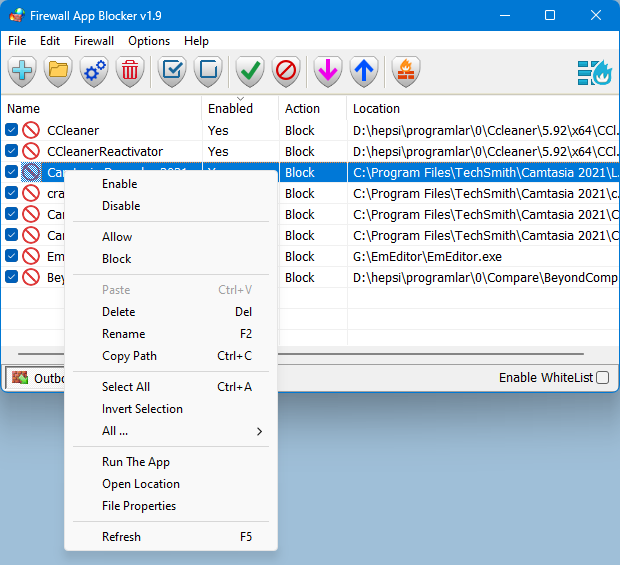Click the Name column header

[x=24, y=108]
